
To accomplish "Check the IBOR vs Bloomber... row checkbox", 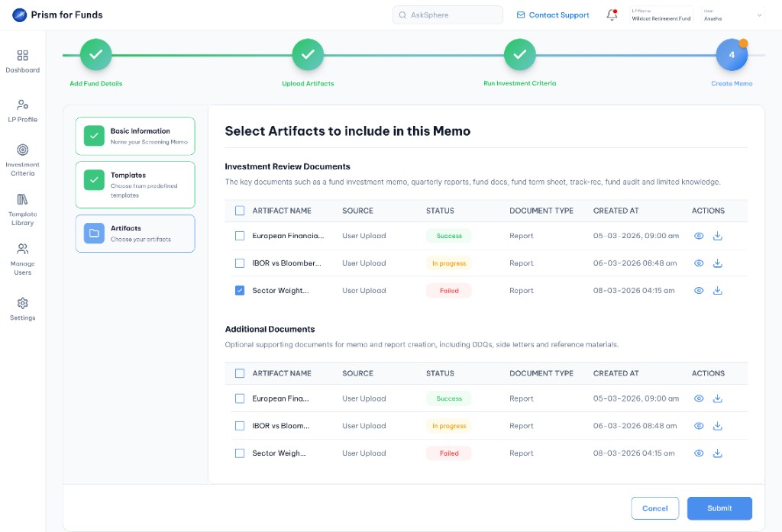I will point(240,263).
